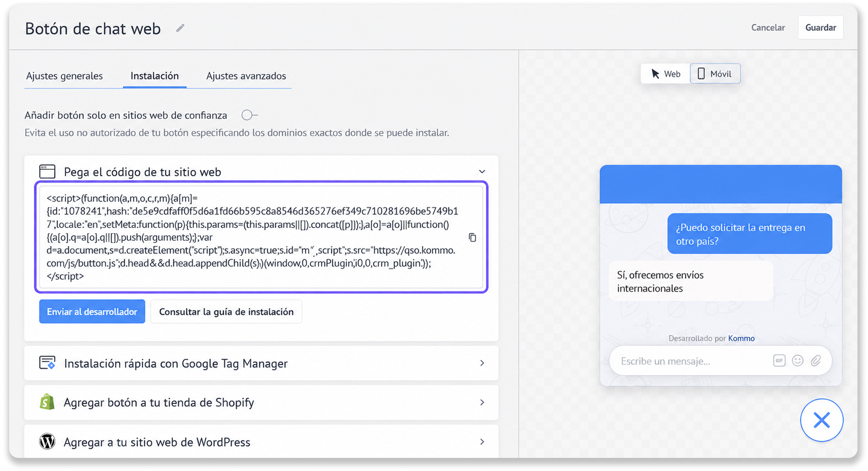Switch the preview to Web mode
Image resolution: width=868 pixels, height=471 pixels.
pyautogui.click(x=665, y=73)
